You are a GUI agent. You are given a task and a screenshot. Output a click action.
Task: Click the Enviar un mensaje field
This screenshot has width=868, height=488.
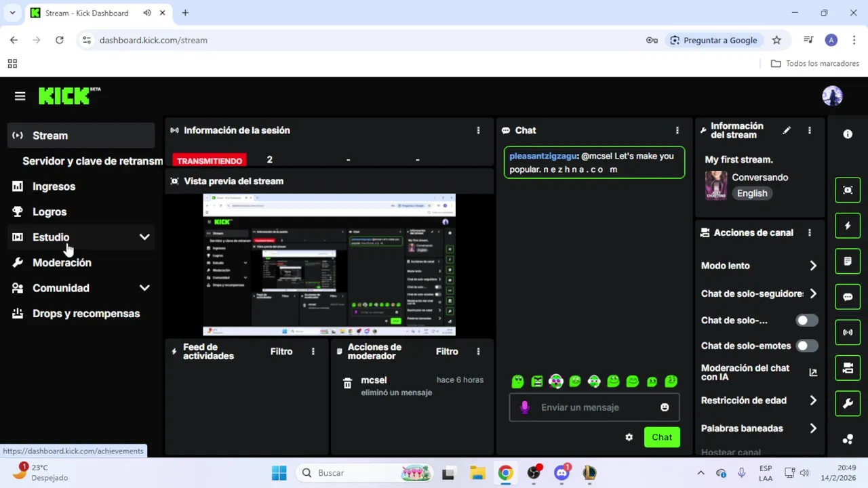tap(594, 407)
